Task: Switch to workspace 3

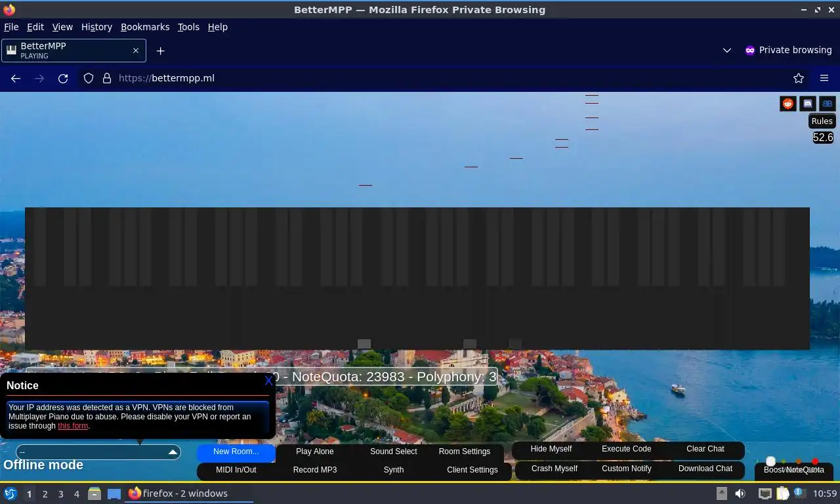Action: tap(60, 494)
